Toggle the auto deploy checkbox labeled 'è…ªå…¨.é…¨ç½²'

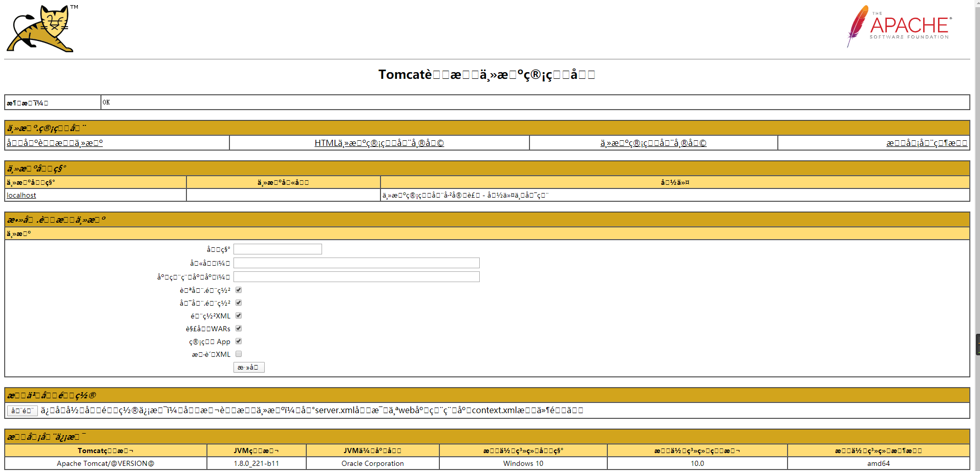(239, 290)
